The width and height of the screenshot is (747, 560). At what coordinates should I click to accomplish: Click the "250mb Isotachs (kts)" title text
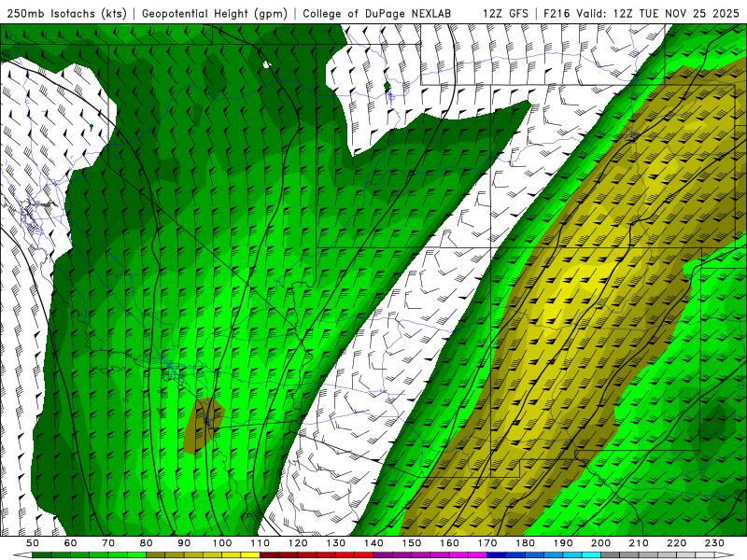(x=67, y=13)
